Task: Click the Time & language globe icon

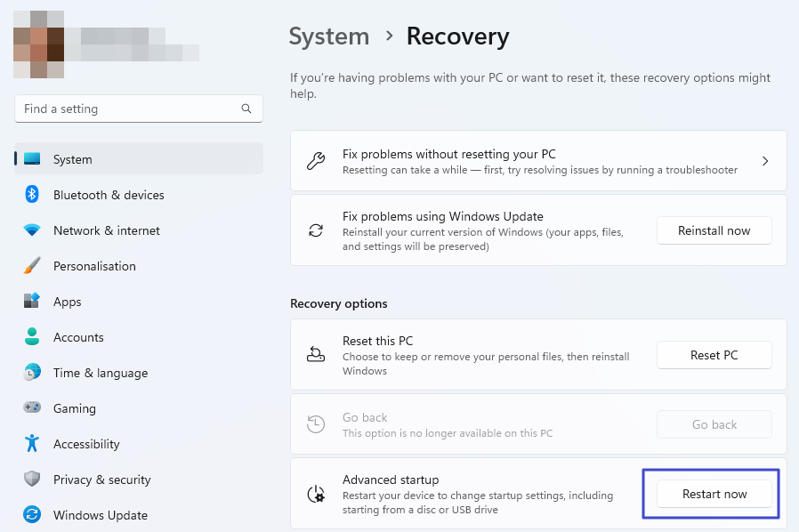Action: pyautogui.click(x=32, y=373)
